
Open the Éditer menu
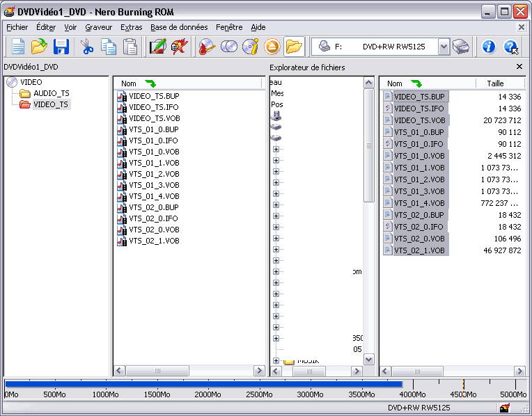pos(46,27)
